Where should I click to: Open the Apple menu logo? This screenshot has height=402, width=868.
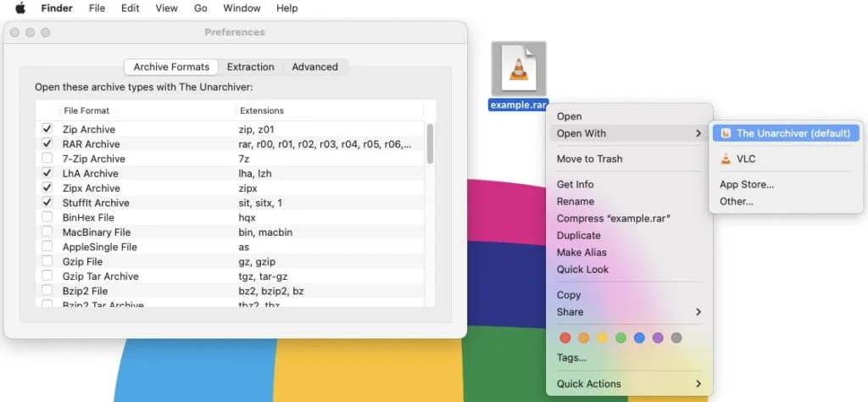coord(20,8)
